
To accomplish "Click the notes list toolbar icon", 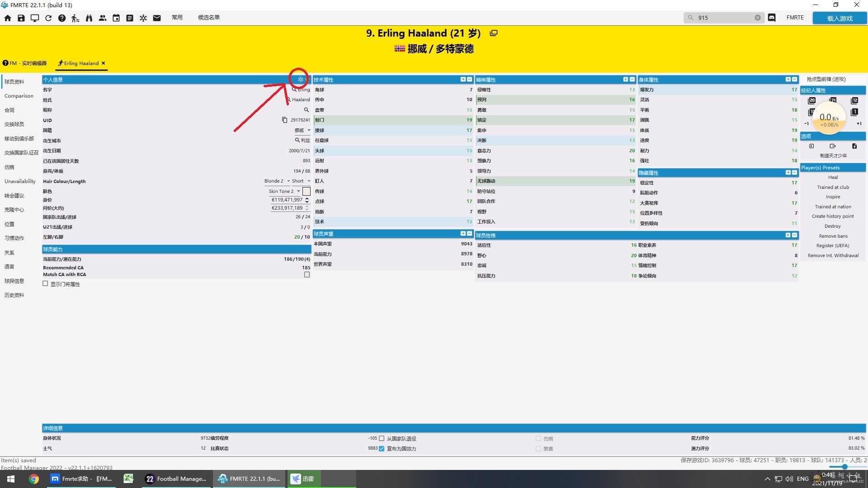I will [x=130, y=18].
